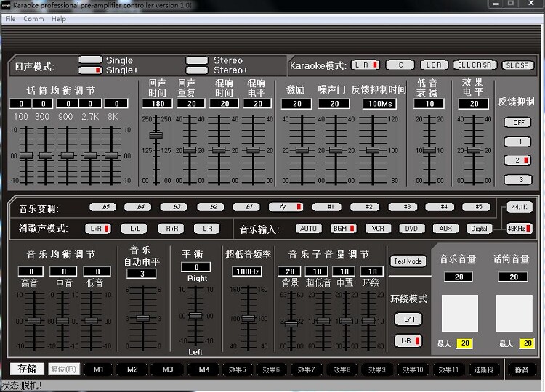This screenshot has height=392, width=545.
Task: Select Single+ echo mode
Action: pyautogui.click(x=90, y=70)
